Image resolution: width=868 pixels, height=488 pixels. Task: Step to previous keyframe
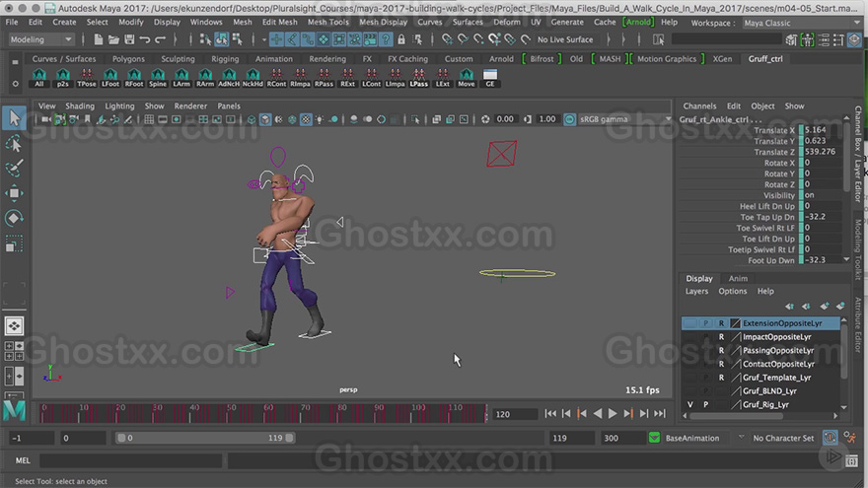pos(582,413)
